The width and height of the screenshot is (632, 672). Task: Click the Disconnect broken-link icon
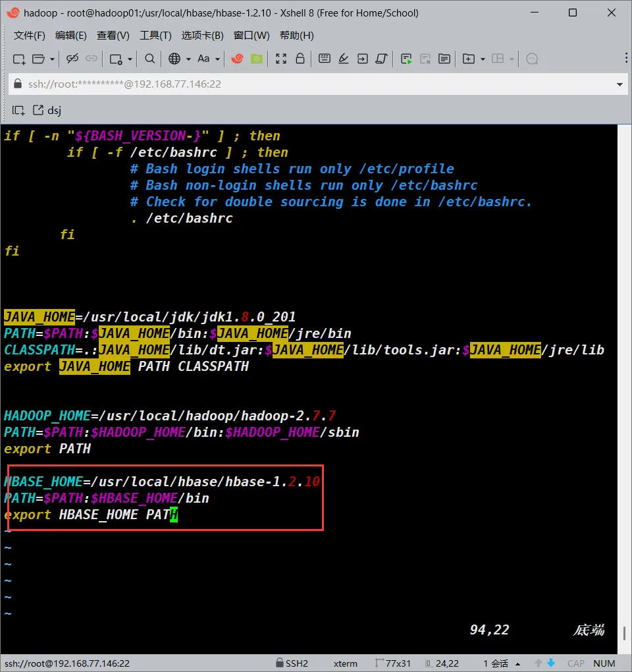[x=72, y=59]
